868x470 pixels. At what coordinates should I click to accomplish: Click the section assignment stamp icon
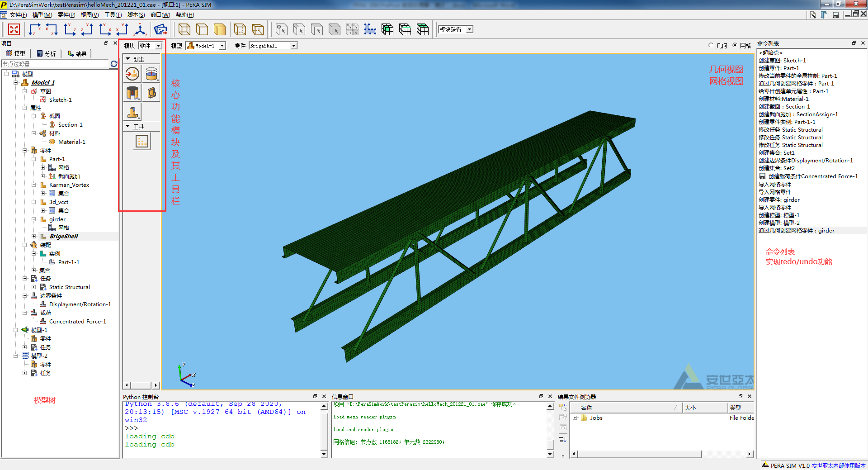[x=132, y=112]
